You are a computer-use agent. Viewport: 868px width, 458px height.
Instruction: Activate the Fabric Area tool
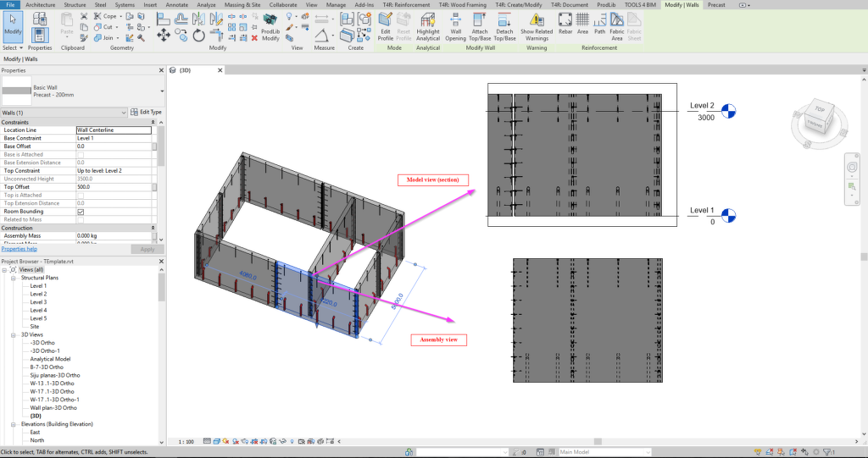coord(617,27)
